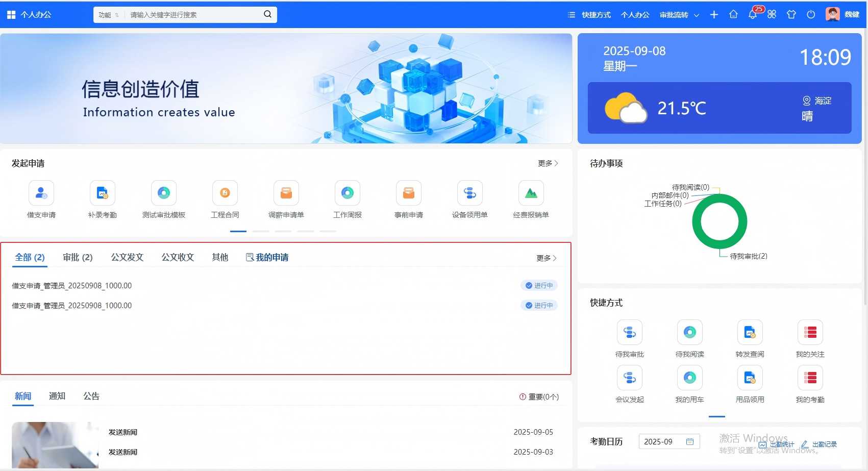The width and height of the screenshot is (868, 471).
Task: Click the keyword search input field
Action: pos(194,15)
